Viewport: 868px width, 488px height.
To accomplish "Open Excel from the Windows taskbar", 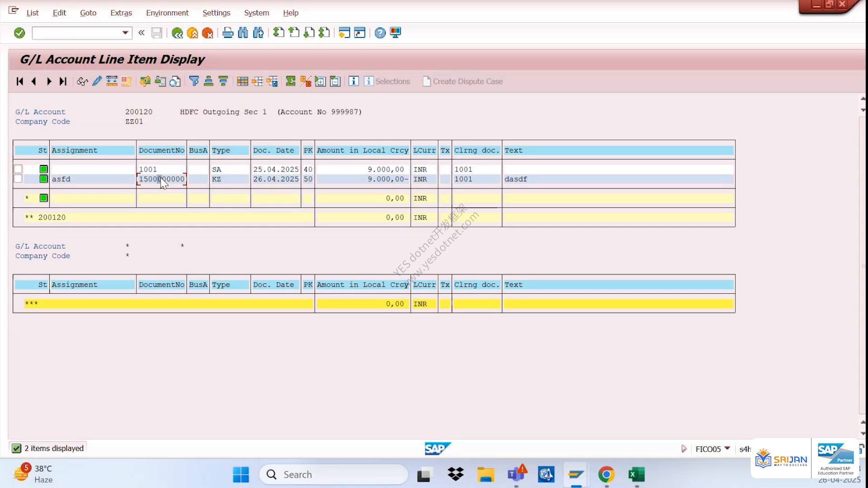I will coord(637,474).
